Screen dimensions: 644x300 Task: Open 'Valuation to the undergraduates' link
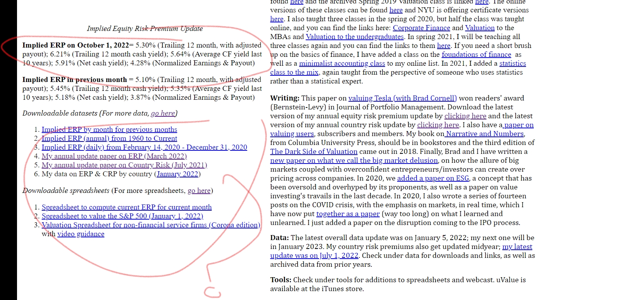coord(355,37)
